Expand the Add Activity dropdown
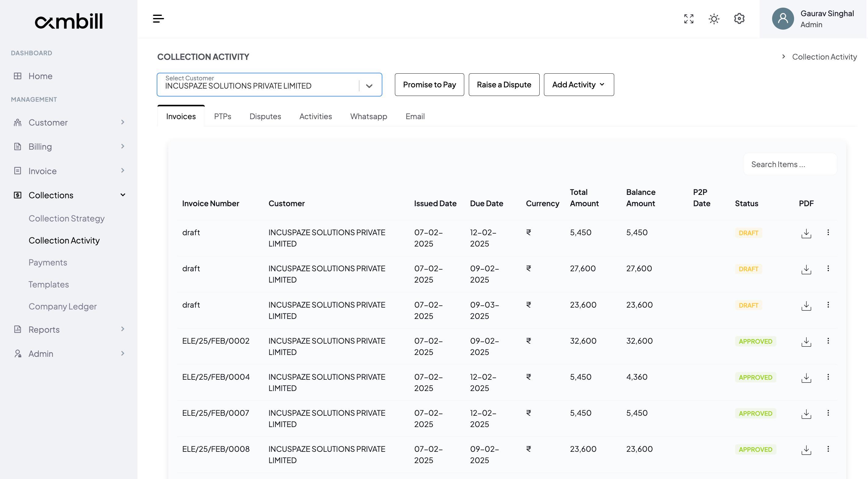 578,85
